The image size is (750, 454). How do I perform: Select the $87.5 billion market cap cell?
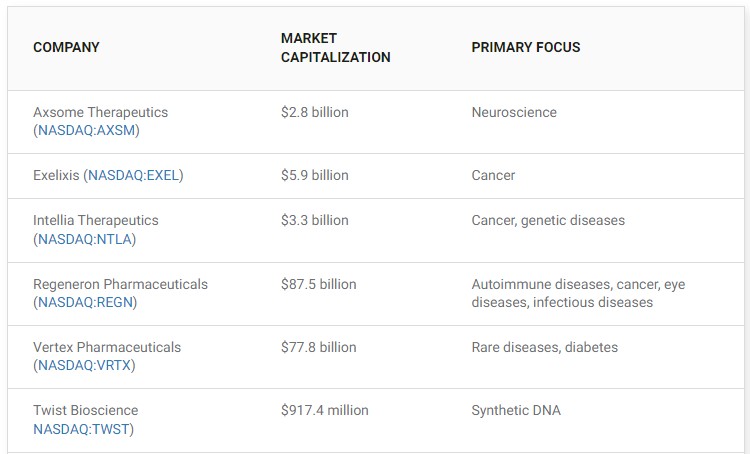(x=319, y=284)
